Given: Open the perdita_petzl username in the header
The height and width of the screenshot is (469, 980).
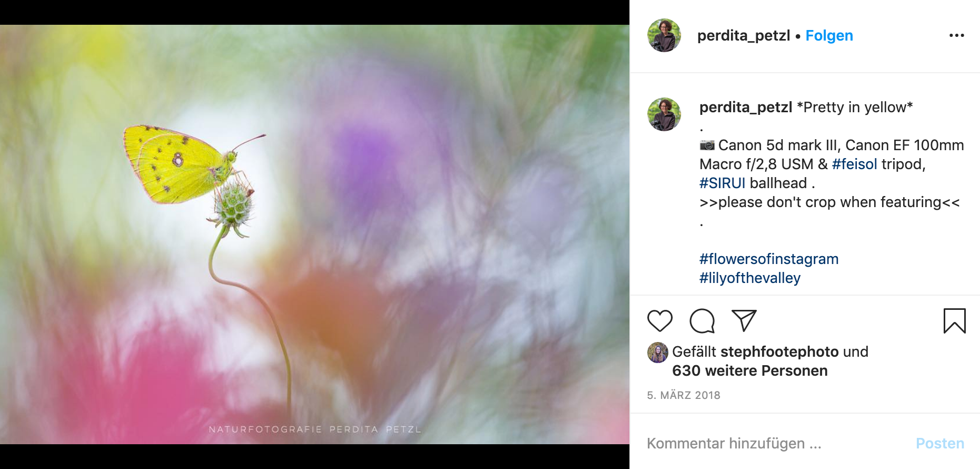Looking at the screenshot, I should point(744,35).
